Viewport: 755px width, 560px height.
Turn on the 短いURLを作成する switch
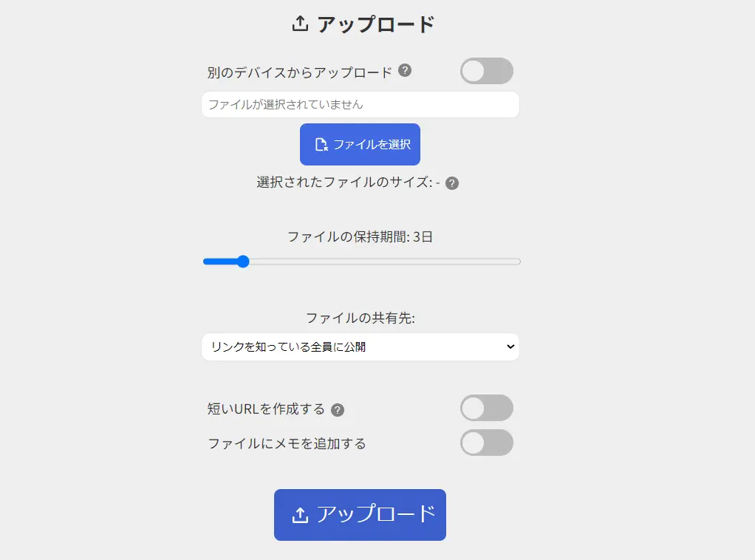click(486, 408)
